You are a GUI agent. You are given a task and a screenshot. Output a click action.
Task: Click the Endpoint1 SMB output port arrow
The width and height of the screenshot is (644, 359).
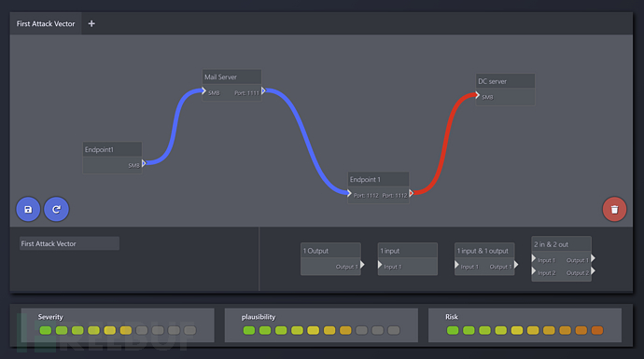(144, 163)
